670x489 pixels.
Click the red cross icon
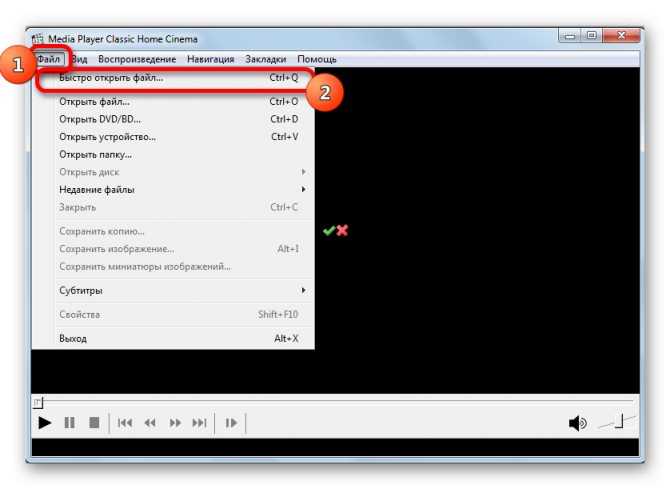click(x=342, y=230)
